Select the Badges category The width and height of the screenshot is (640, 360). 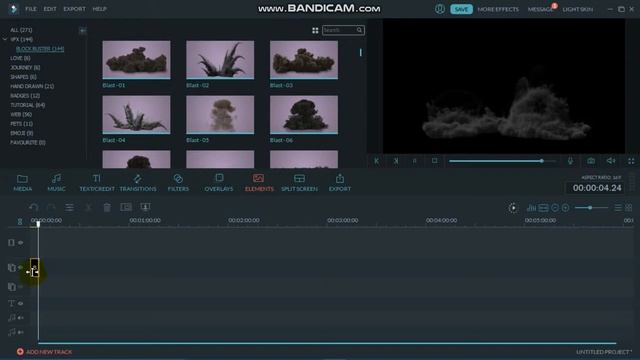tap(25, 96)
